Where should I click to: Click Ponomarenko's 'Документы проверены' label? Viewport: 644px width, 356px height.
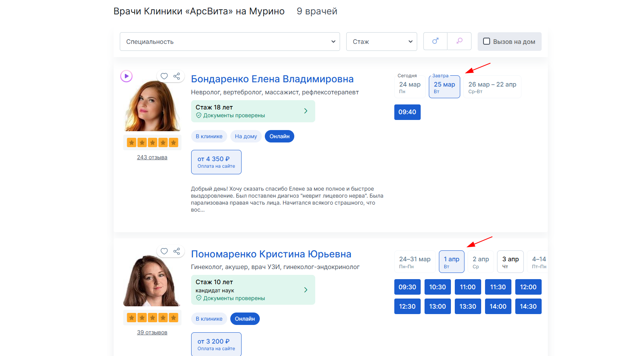pos(231,298)
